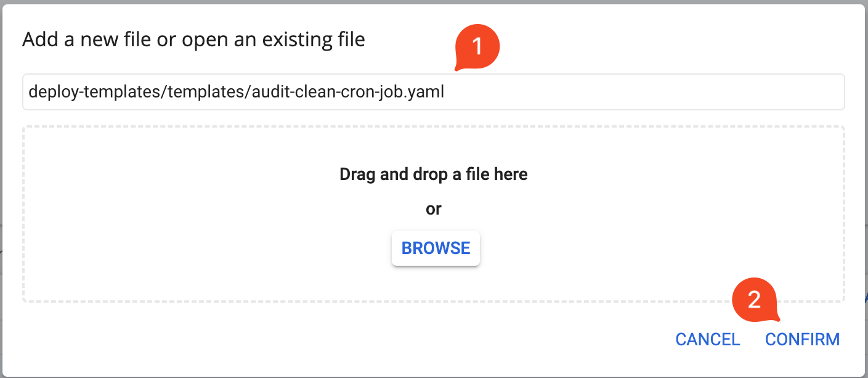Click the "Drag and drop a file here" text
Image resolution: width=868 pixels, height=378 pixels.
point(433,175)
